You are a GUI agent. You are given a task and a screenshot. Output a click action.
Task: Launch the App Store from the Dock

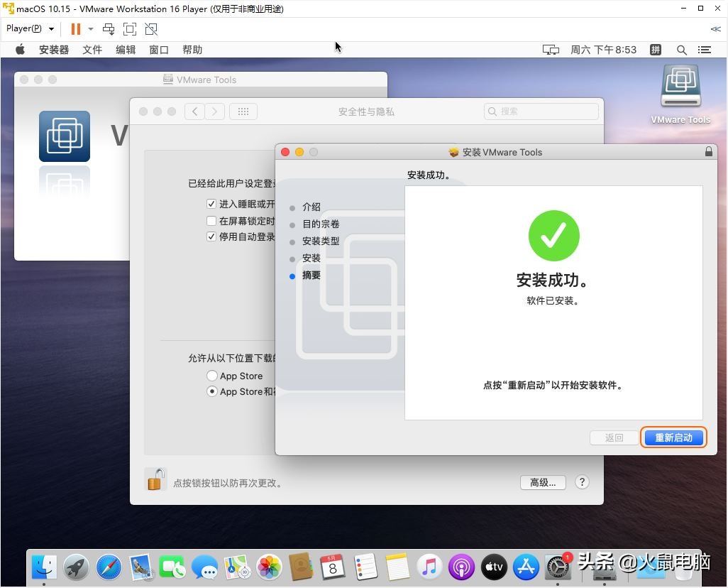tap(526, 567)
